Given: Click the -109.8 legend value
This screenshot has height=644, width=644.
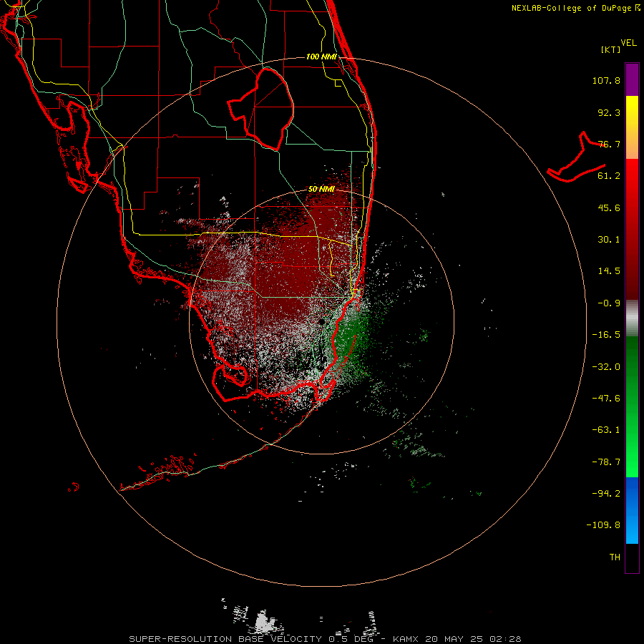Looking at the screenshot, I should [x=603, y=525].
